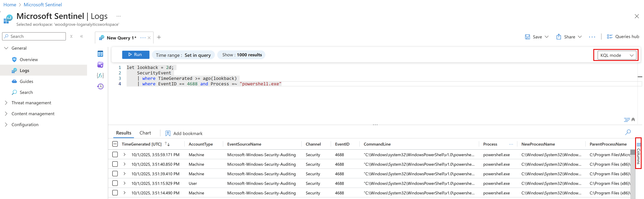Open the Queries hub

click(x=623, y=37)
